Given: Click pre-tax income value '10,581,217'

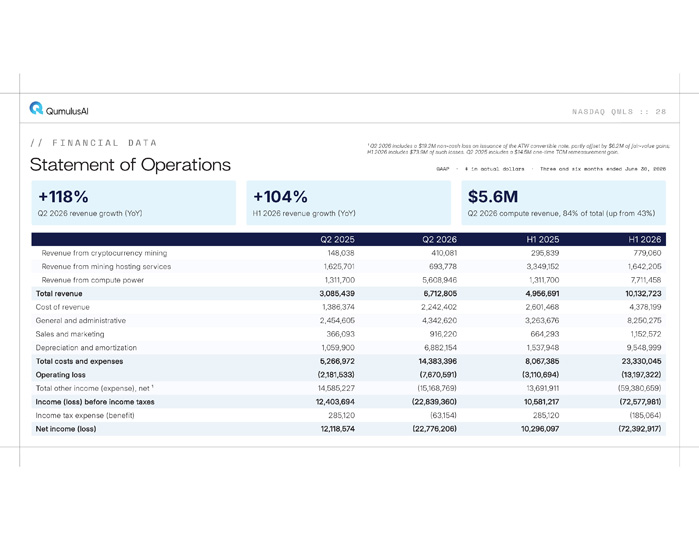Looking at the screenshot, I should pyautogui.click(x=542, y=402).
